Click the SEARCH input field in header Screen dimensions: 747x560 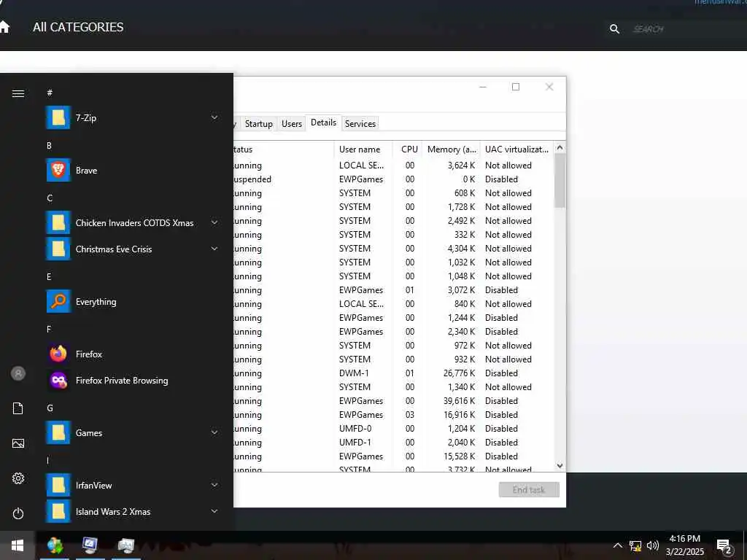(x=686, y=29)
